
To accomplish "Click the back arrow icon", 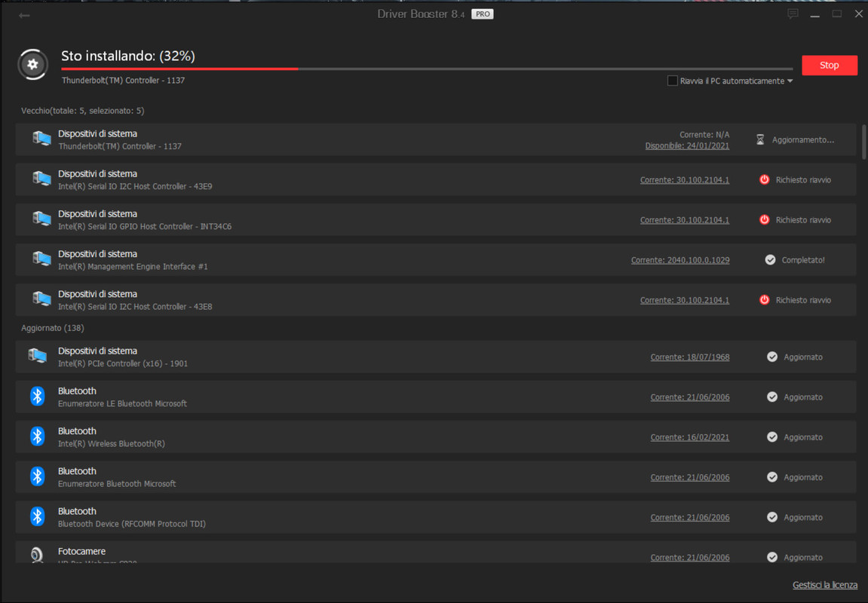I will 24,16.
